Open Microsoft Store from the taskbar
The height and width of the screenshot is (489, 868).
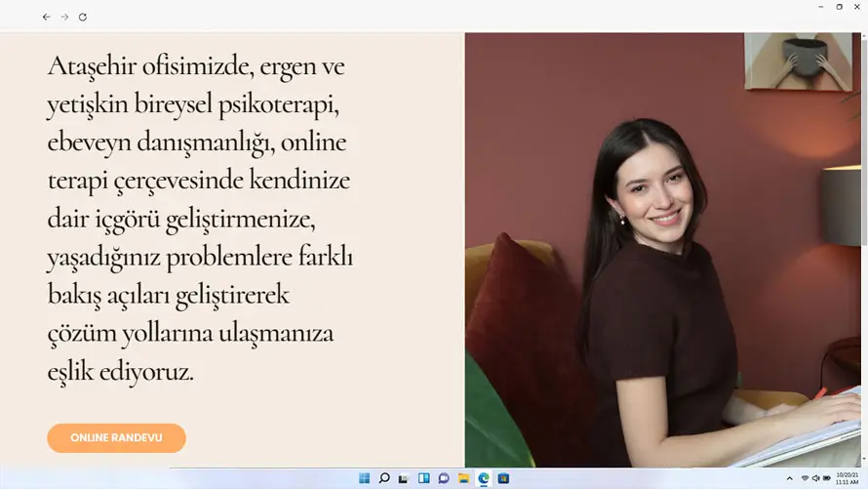pos(503,478)
